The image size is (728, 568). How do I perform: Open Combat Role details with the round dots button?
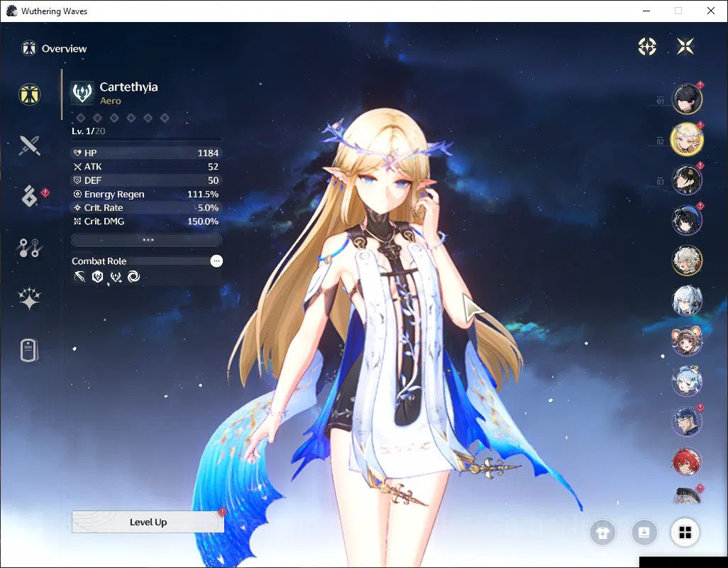[216, 261]
